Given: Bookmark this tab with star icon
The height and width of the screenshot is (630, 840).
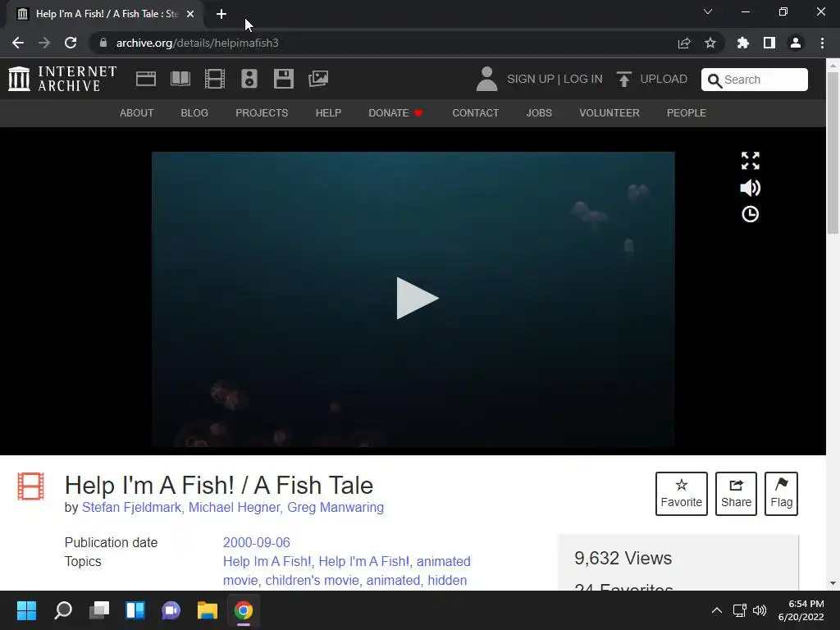Looking at the screenshot, I should (710, 43).
